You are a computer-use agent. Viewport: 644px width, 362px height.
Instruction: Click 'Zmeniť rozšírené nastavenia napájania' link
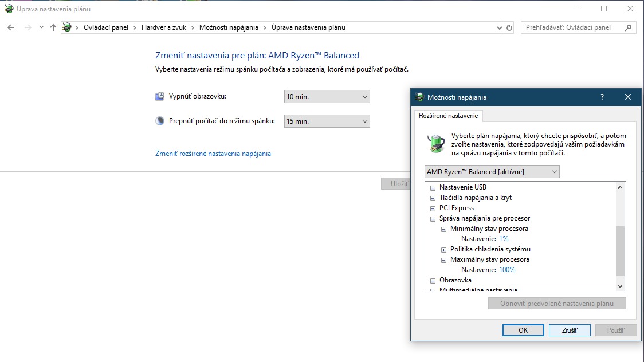click(213, 154)
